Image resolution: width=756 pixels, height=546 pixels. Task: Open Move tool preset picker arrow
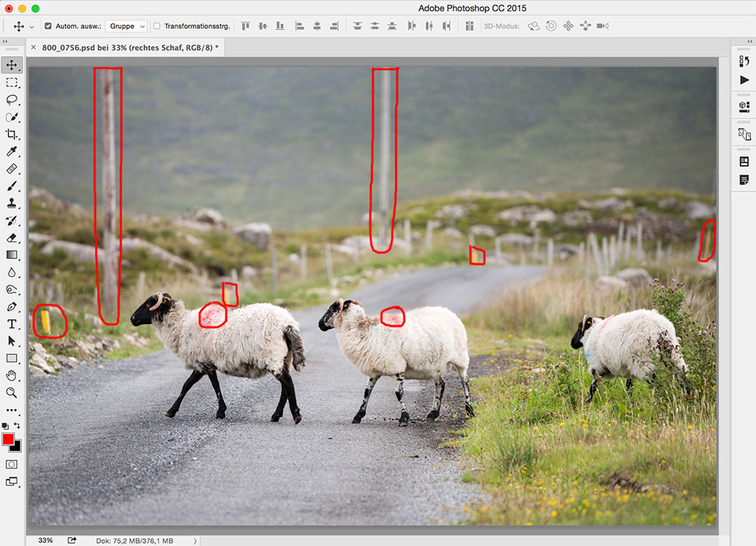coord(32,27)
